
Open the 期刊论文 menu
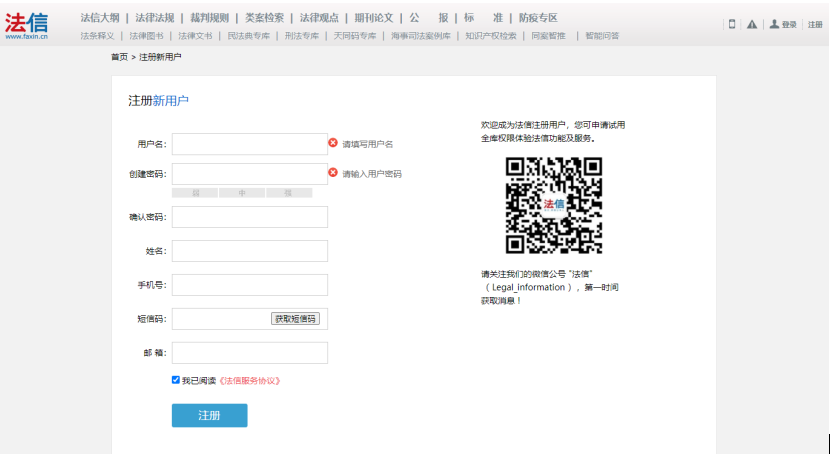(x=374, y=18)
